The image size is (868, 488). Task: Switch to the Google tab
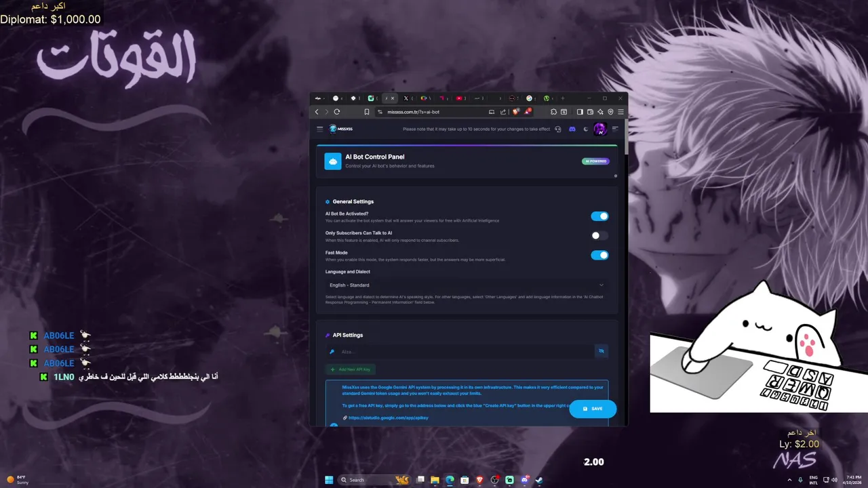529,98
